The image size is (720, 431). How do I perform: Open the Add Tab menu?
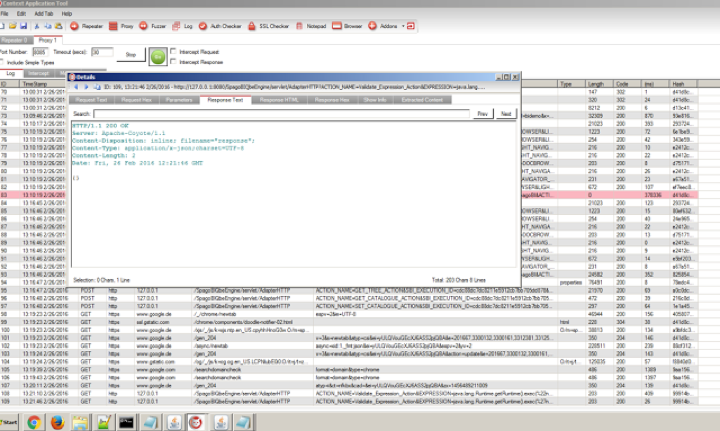[x=45, y=12]
